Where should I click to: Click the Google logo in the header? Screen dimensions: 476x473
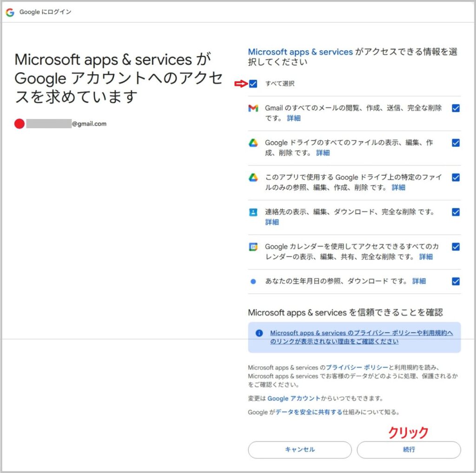coord(10,12)
